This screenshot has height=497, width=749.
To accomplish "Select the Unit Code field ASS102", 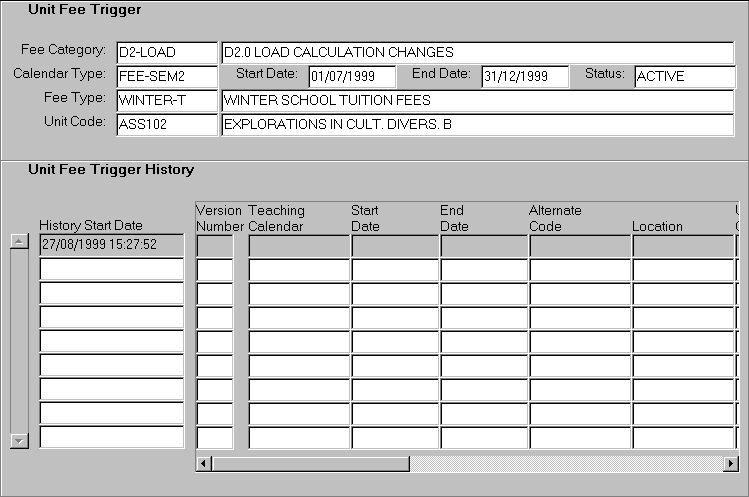I will pyautogui.click(x=166, y=124).
